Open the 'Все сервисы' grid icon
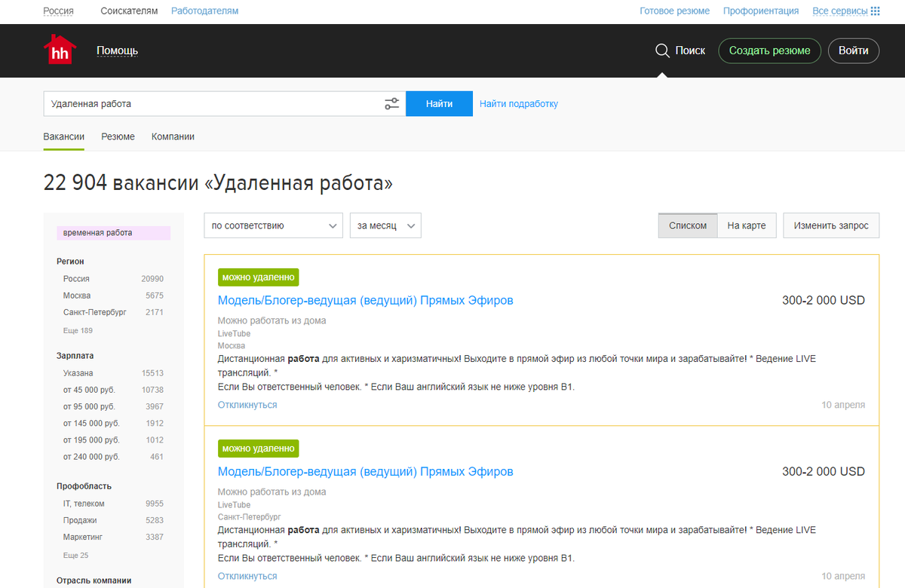Image resolution: width=905 pixels, height=588 pixels. tap(875, 11)
